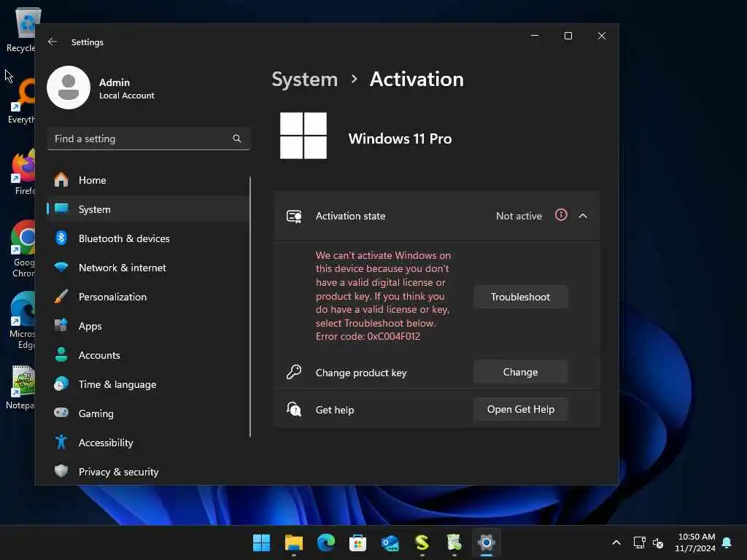This screenshot has height=560, width=747.
Task: Click Change to change product key
Action: click(520, 373)
